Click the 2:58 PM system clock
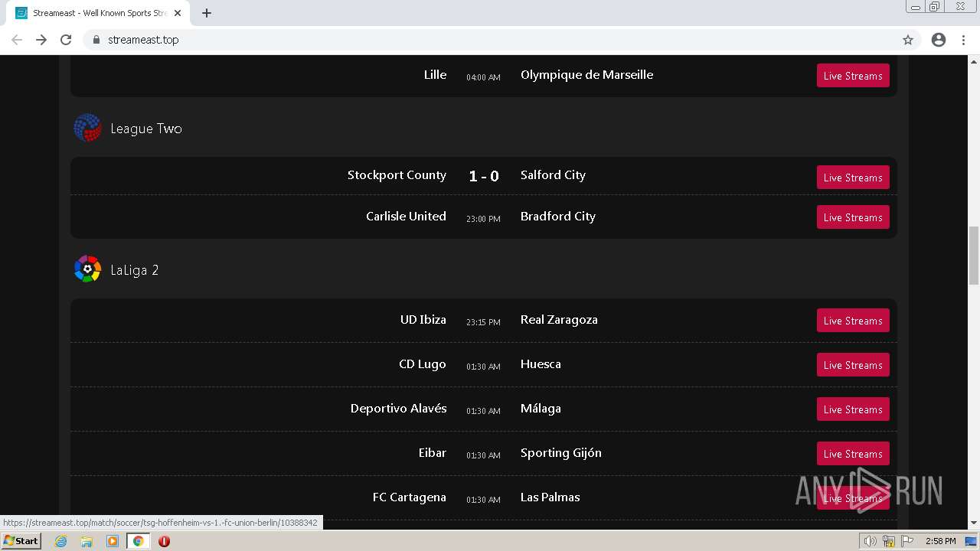980x551 pixels. [x=940, y=541]
